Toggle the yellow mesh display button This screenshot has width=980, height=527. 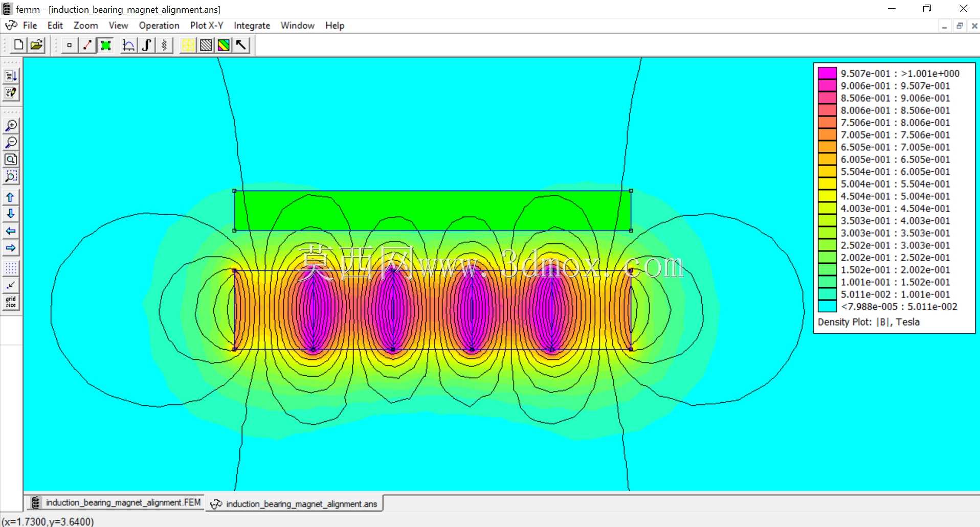[188, 45]
